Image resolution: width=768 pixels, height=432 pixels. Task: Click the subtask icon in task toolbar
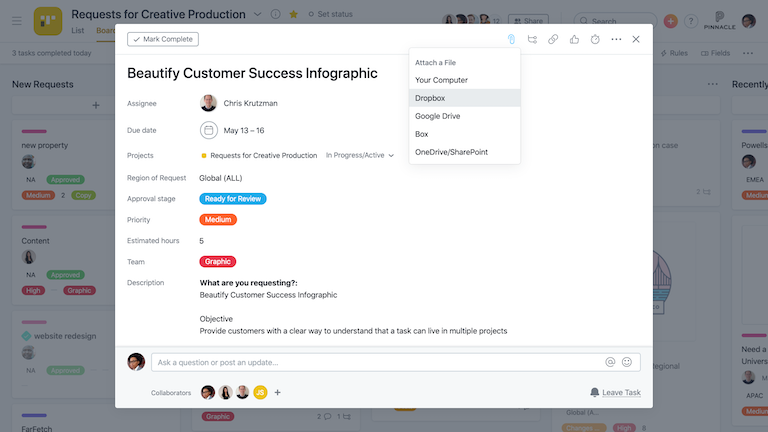coord(532,39)
